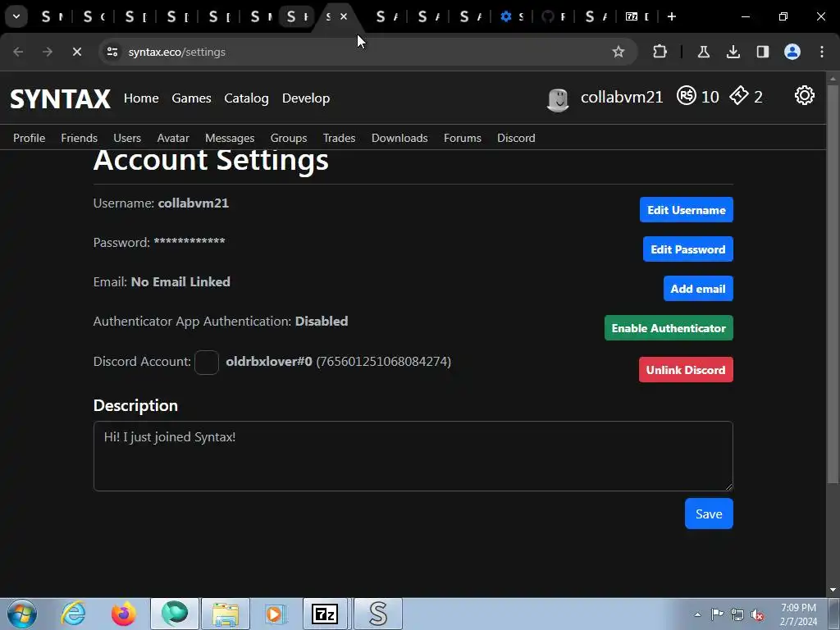Click the collabvm21 username in the header
This screenshot has height=630, width=840.
[x=622, y=97]
